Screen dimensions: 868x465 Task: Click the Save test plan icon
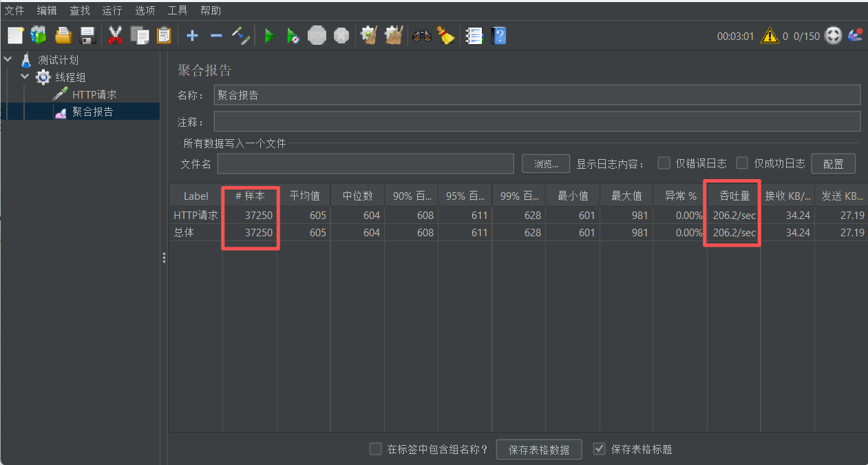point(87,35)
